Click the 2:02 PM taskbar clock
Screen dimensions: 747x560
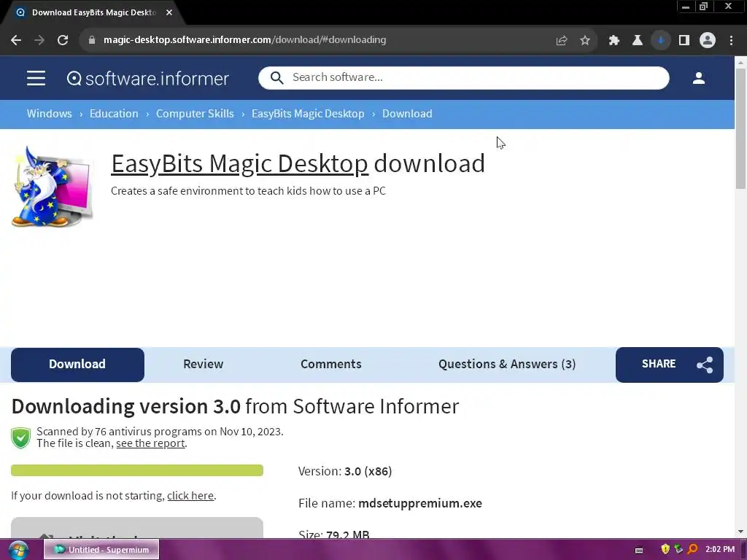[x=720, y=550]
